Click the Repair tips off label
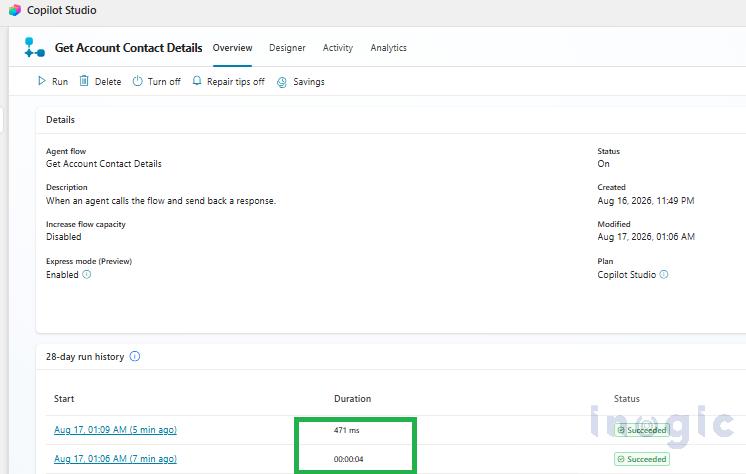This screenshot has height=474, width=746. click(x=236, y=81)
